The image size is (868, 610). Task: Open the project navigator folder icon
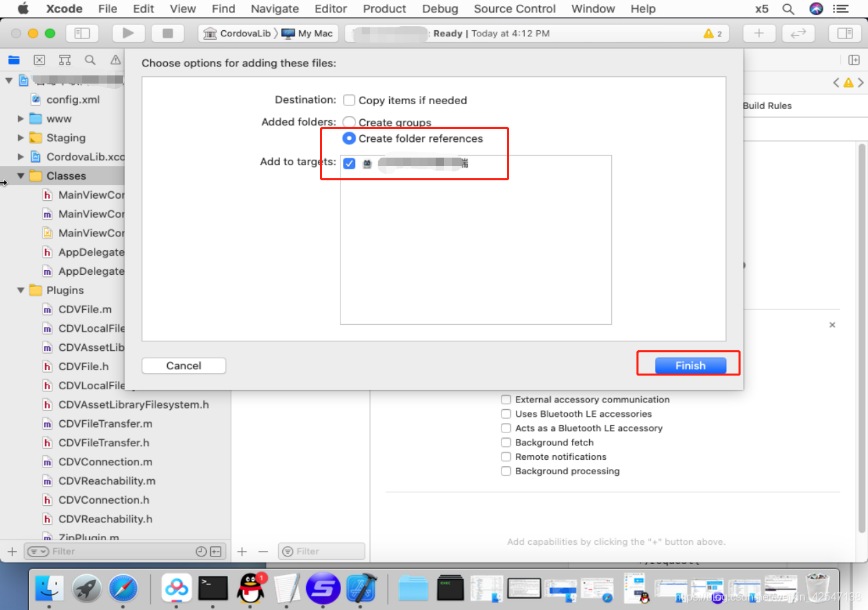14,60
